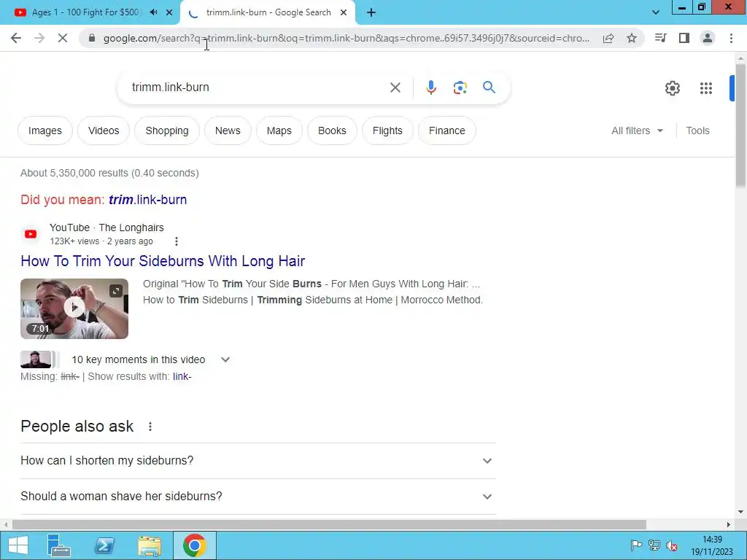
Task: Open People also ask options menu
Action: (x=150, y=427)
